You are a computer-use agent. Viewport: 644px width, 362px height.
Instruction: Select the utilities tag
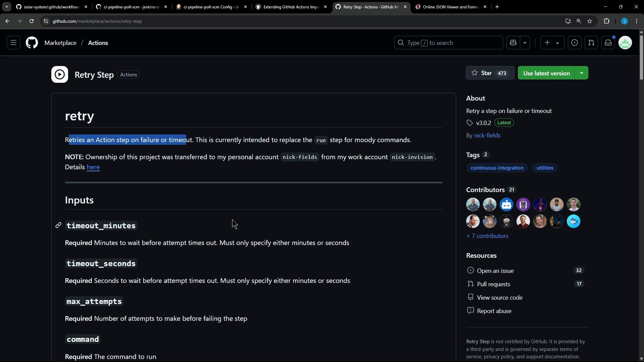tap(545, 168)
